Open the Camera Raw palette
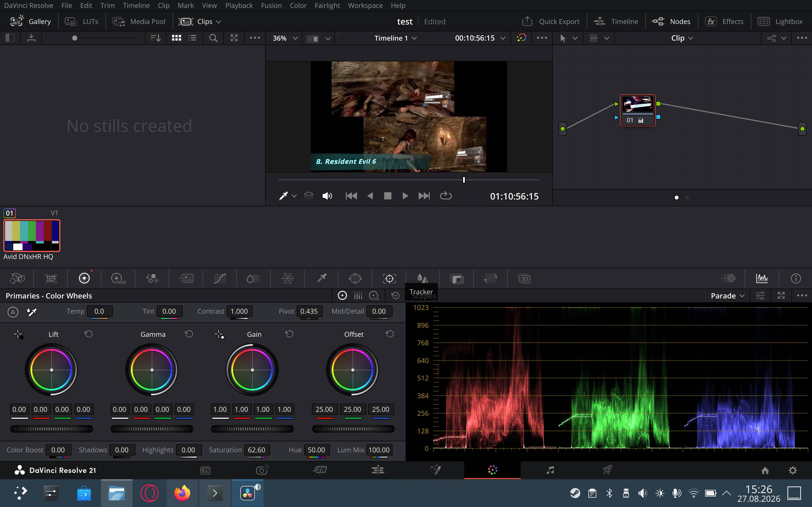The height and width of the screenshot is (507, 812). pos(17,278)
